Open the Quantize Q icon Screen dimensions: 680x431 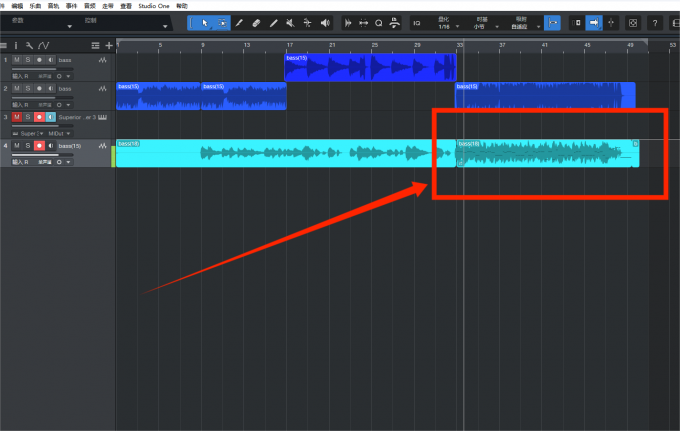pos(379,23)
